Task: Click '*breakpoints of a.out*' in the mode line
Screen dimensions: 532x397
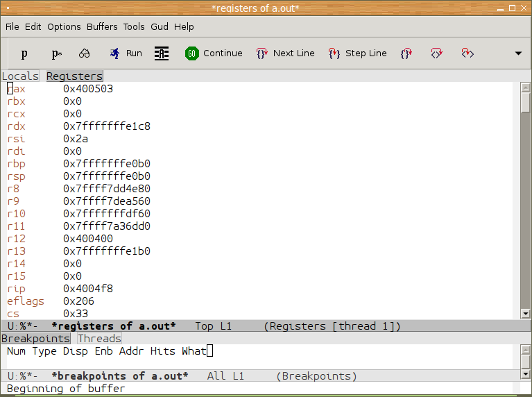Action: tap(120, 376)
